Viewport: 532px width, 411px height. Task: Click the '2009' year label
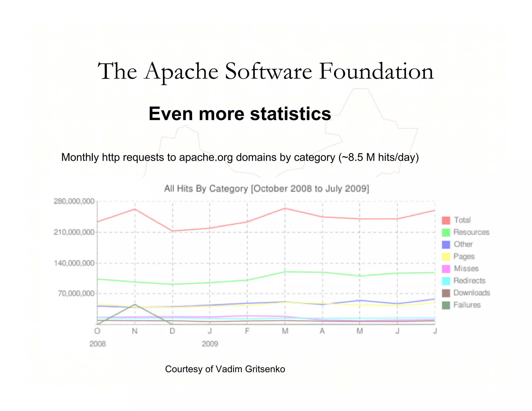click(210, 344)
